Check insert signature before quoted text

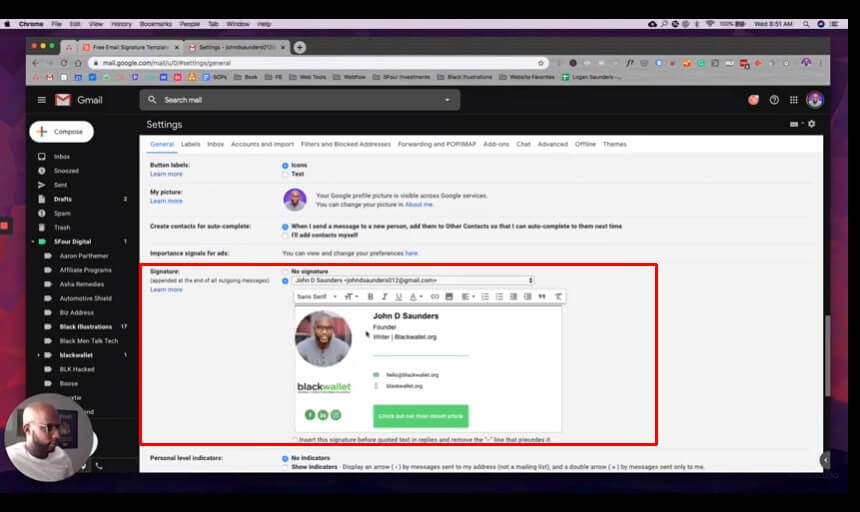(295, 440)
